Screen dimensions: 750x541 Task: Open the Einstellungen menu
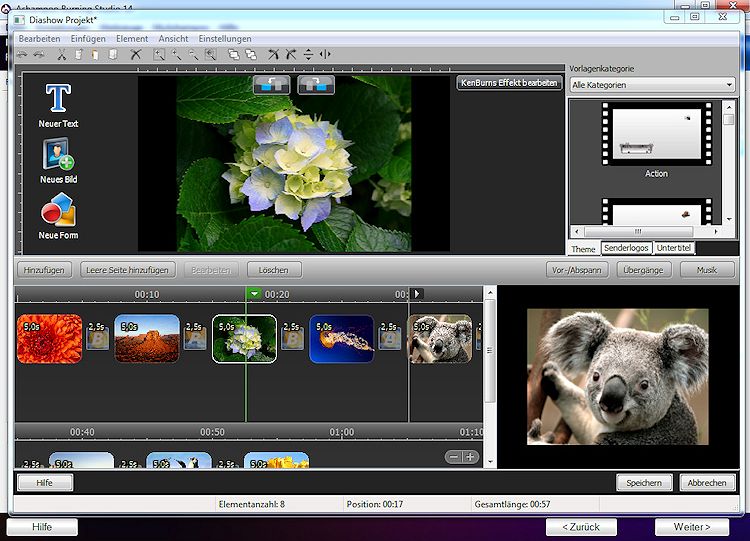(x=225, y=38)
